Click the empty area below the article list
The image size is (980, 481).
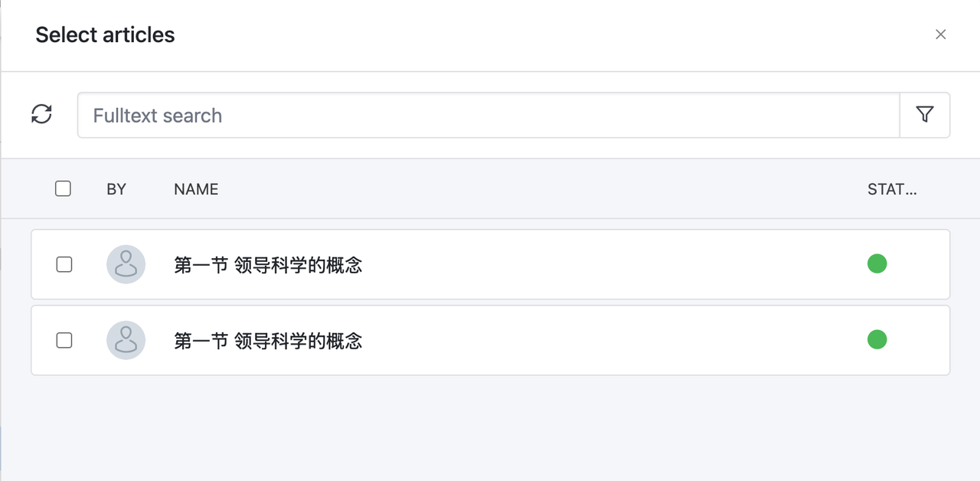[490, 429]
